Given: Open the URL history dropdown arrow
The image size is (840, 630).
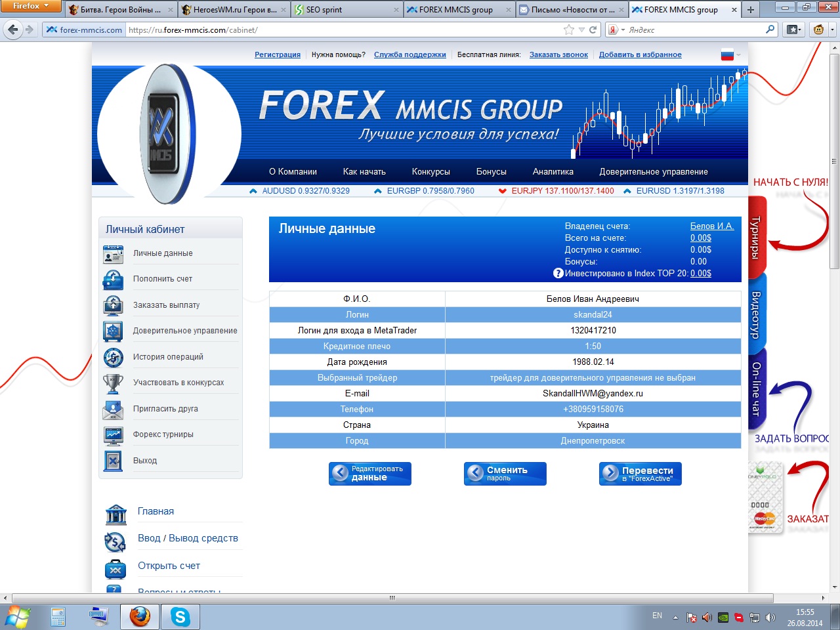Looking at the screenshot, I should coord(581,30).
